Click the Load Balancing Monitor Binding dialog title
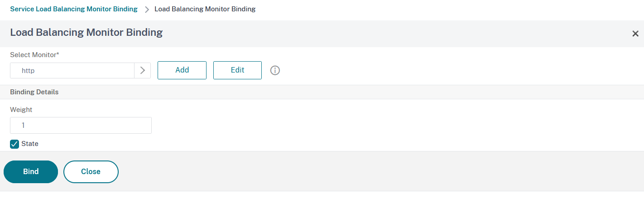644x214 pixels. click(87, 32)
